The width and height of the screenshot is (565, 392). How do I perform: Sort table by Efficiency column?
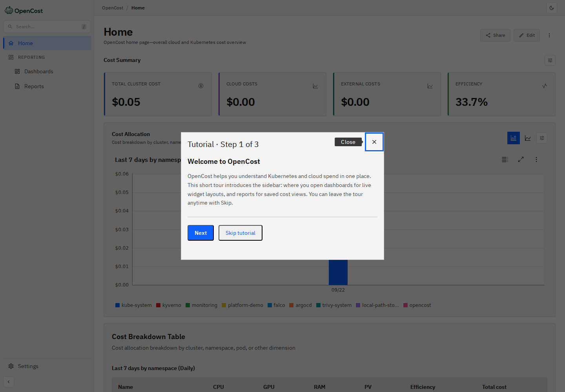(x=423, y=387)
